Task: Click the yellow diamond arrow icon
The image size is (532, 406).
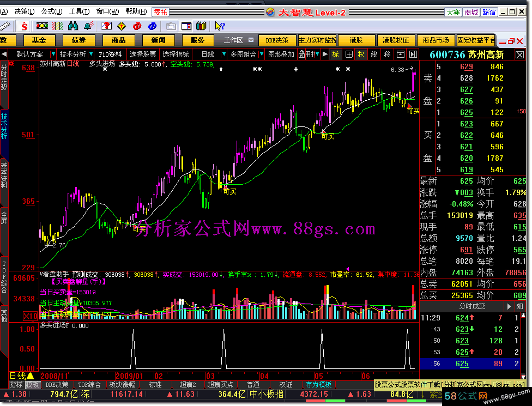Action: click(122, 26)
